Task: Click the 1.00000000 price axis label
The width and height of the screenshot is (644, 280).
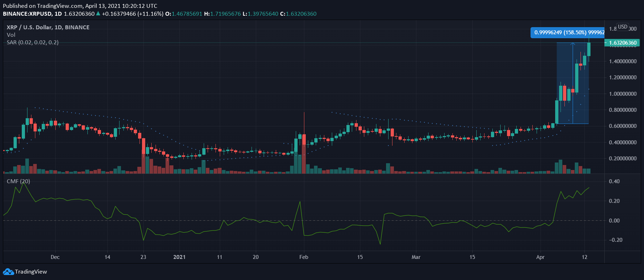Action: point(623,94)
